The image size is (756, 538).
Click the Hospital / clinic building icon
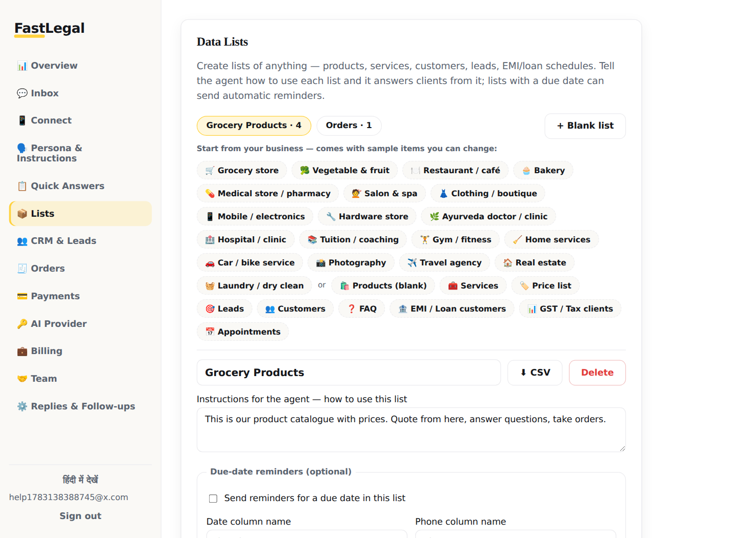tap(210, 240)
